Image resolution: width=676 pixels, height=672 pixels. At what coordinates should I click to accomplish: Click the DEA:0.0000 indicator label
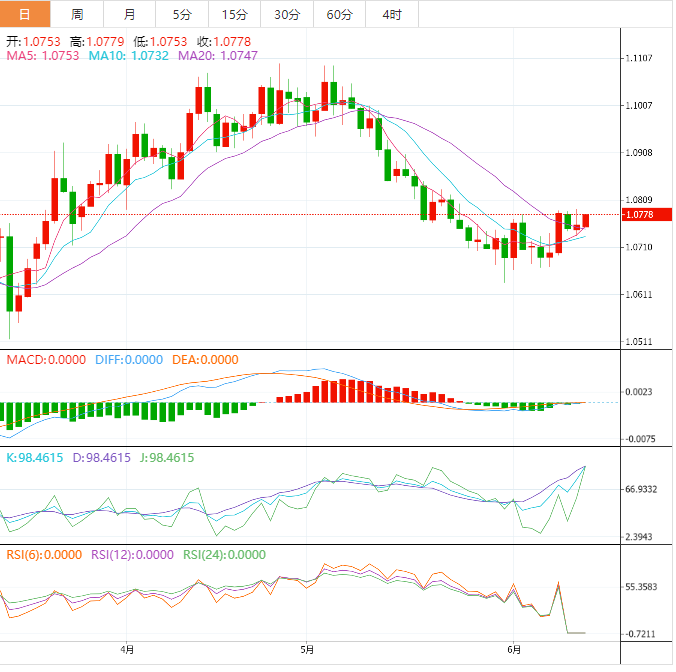[x=205, y=360]
